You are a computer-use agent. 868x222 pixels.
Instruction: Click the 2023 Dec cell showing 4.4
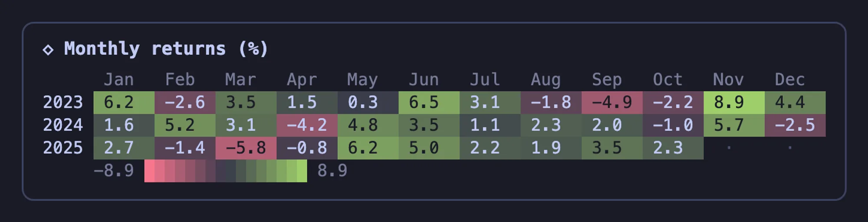(x=795, y=103)
